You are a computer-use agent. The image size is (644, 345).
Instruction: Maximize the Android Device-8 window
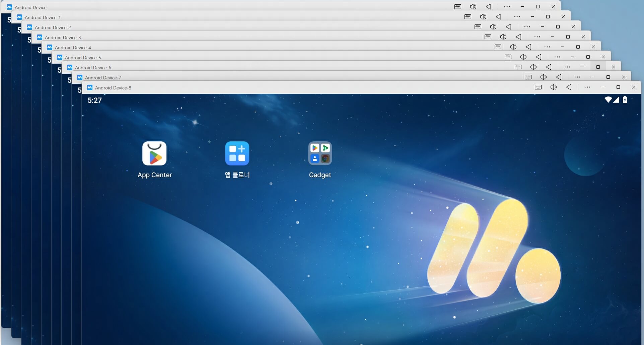(618, 87)
